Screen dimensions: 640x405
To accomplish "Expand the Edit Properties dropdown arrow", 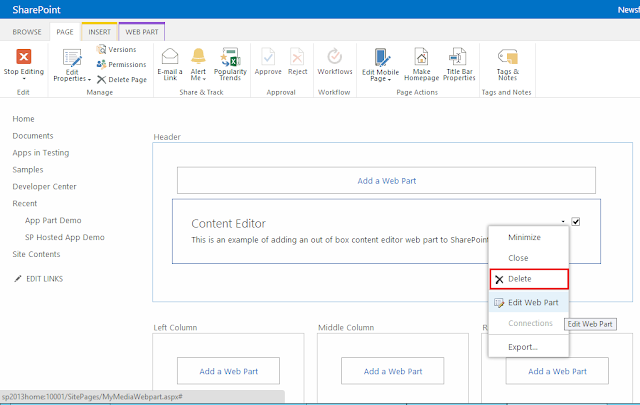I will coord(89,80).
